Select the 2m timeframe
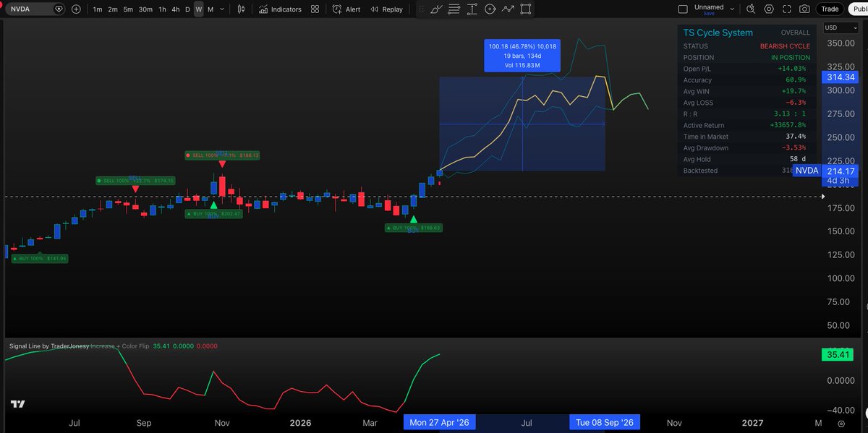Viewport: 868px width, 433px height. 113,9
